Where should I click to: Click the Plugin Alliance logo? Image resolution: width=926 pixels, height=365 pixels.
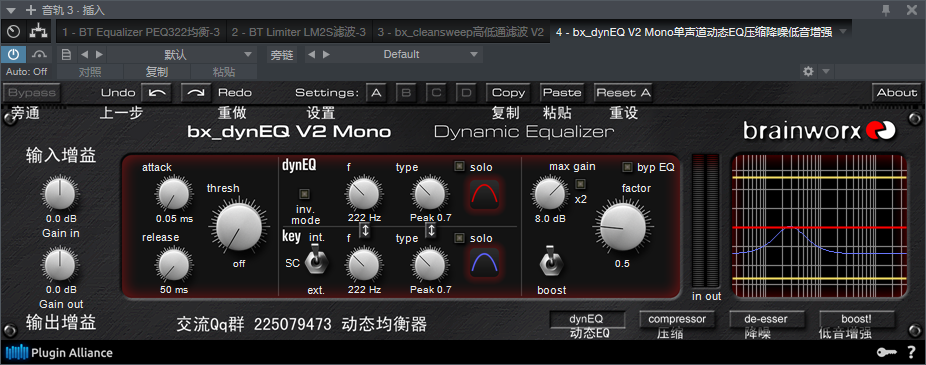(59, 353)
